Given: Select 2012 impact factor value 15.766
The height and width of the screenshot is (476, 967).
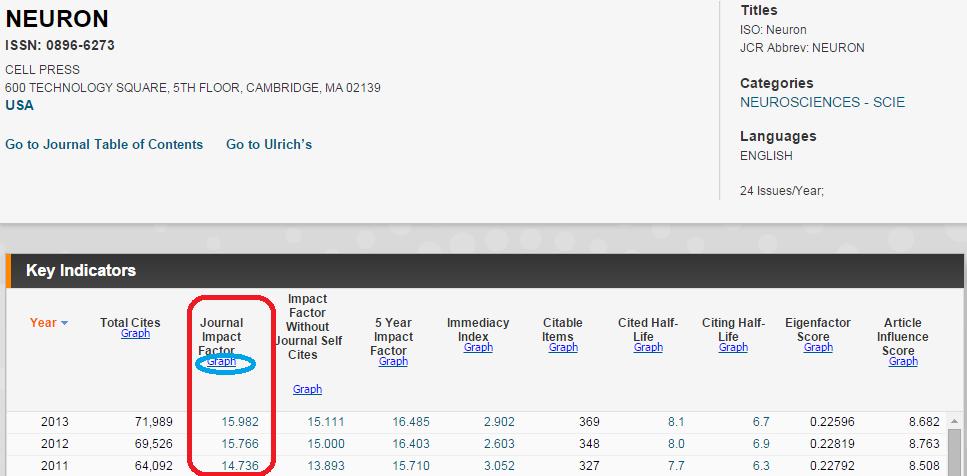Looking at the screenshot, I should (x=240, y=444).
